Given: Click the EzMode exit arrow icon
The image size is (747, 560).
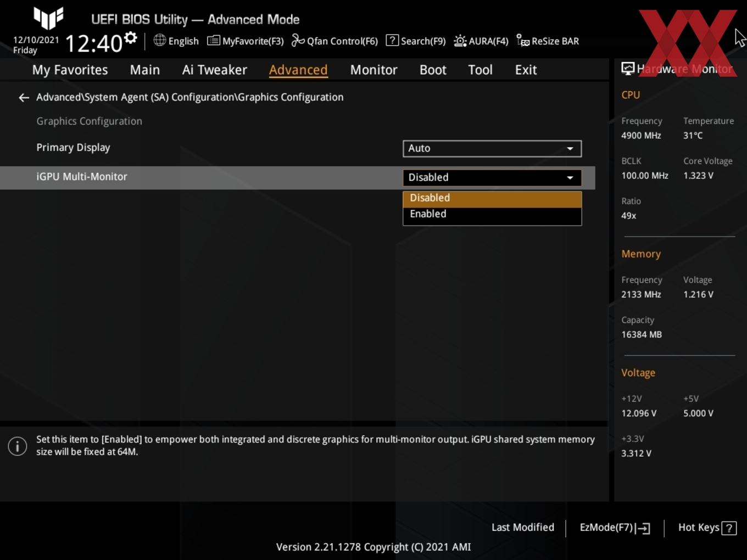Looking at the screenshot, I should (644, 528).
